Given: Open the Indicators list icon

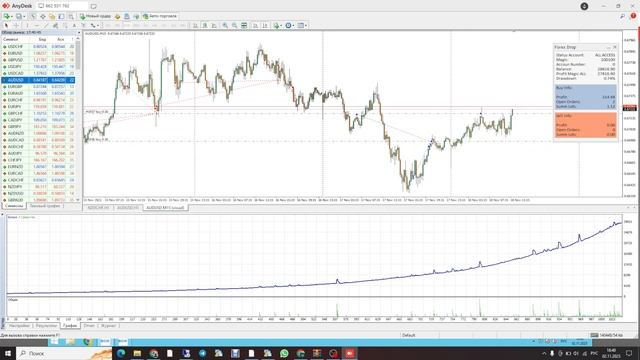Looking at the screenshot, I should [x=276, y=25].
